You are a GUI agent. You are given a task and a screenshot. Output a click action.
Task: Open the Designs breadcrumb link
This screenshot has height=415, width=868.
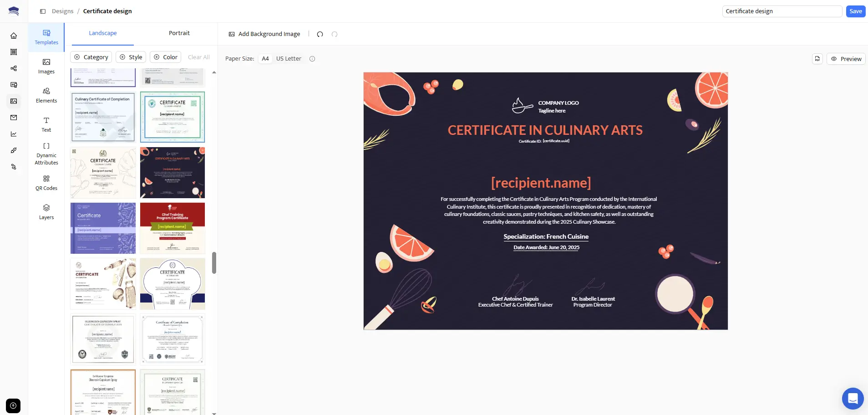(x=62, y=11)
